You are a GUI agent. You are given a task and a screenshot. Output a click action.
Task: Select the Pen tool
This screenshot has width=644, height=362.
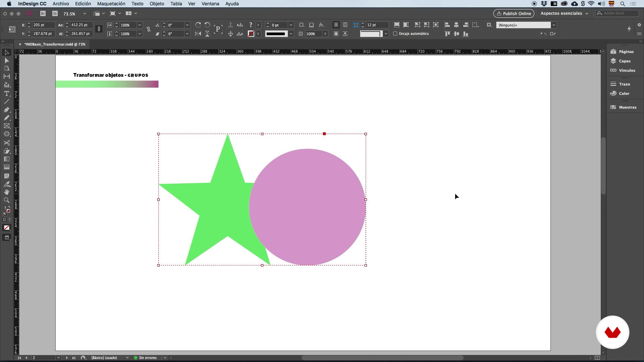click(6, 110)
